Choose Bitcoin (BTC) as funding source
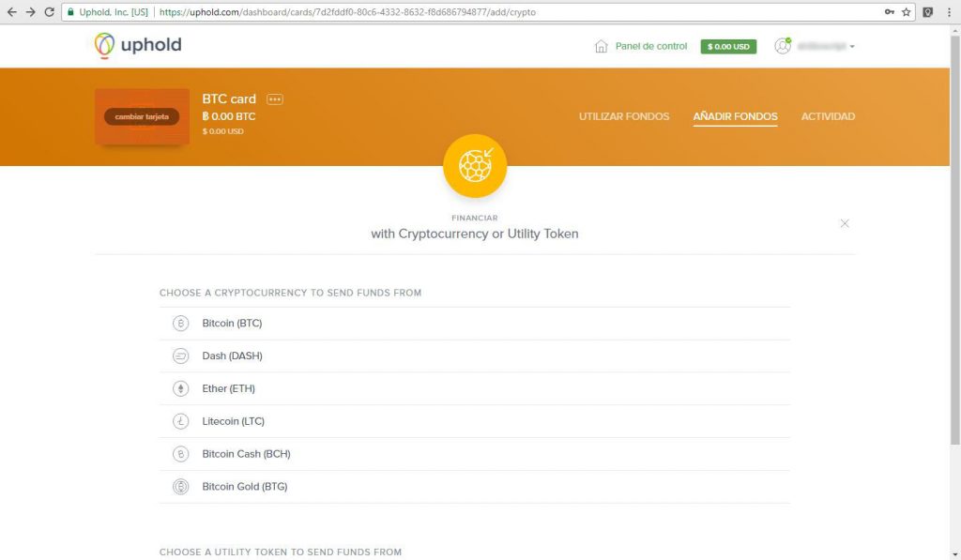 pos(474,323)
